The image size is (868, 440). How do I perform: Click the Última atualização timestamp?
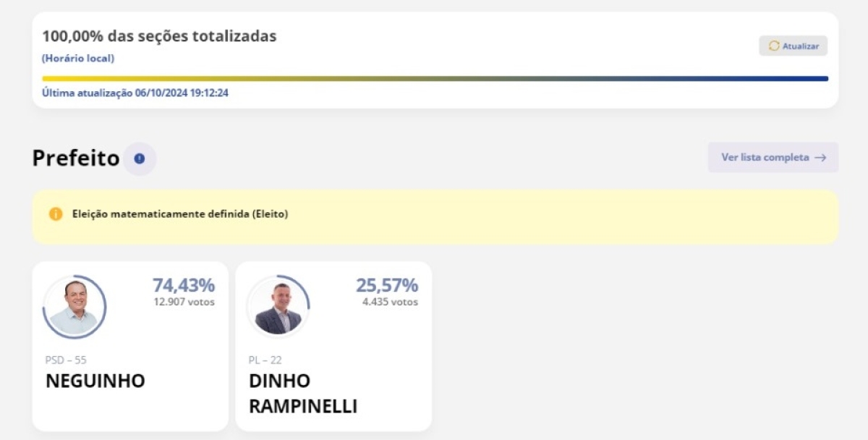coord(135,93)
